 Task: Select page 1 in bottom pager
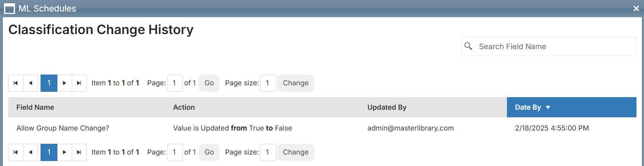point(49,152)
